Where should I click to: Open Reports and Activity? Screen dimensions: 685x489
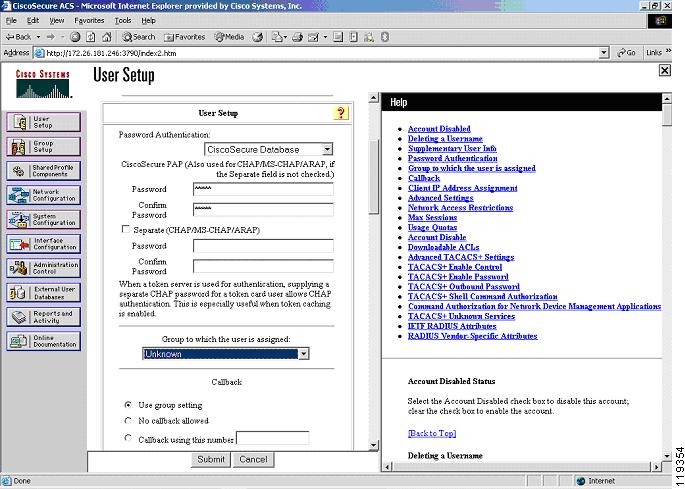click(x=44, y=317)
